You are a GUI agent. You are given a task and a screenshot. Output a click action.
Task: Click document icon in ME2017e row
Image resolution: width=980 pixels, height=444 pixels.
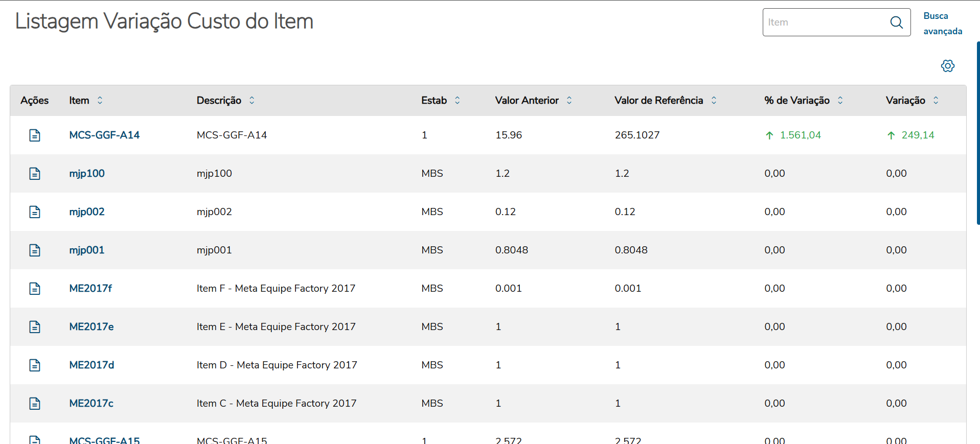[x=35, y=327]
